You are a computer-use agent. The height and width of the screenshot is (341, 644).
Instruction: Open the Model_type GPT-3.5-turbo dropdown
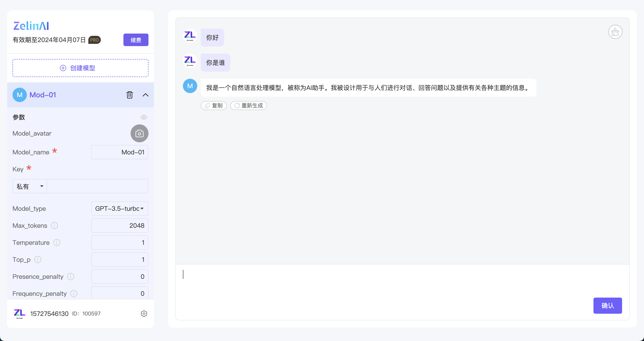click(119, 208)
